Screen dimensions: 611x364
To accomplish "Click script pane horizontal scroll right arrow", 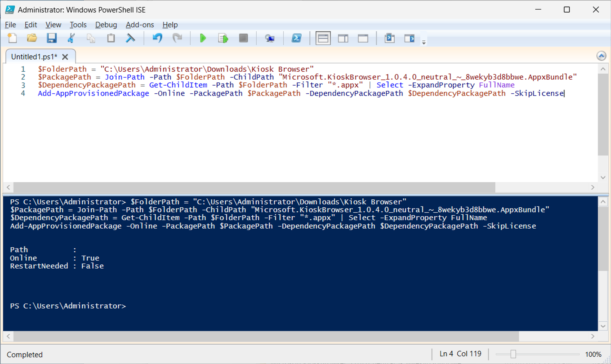I will pos(593,187).
